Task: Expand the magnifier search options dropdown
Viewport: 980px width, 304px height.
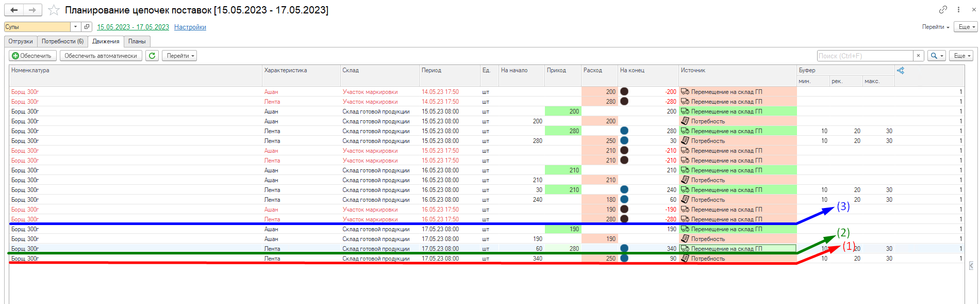Action: [936, 56]
